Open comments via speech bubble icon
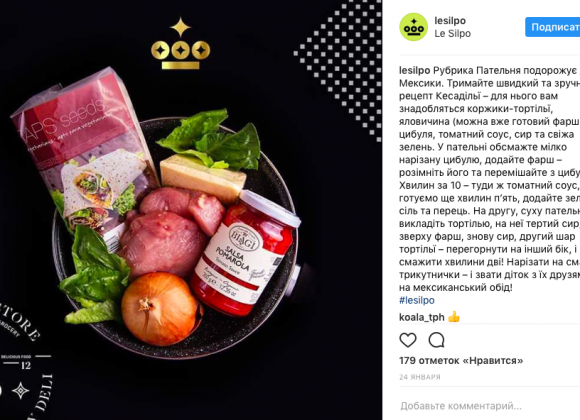Image resolution: width=580 pixels, height=420 pixels. point(436,340)
